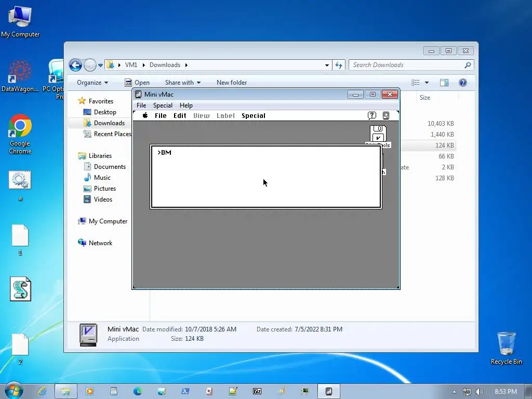Open the address bar history dropdown

pyautogui.click(x=327, y=65)
